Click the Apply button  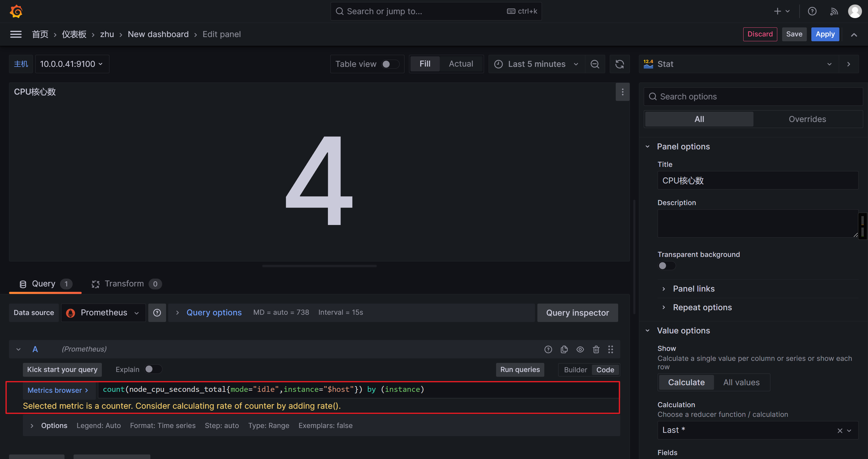coord(825,34)
